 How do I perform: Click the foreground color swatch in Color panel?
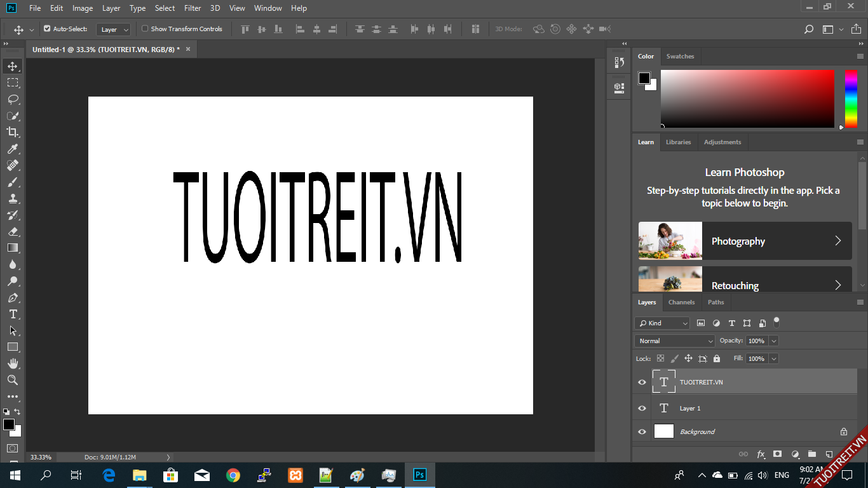click(x=644, y=78)
